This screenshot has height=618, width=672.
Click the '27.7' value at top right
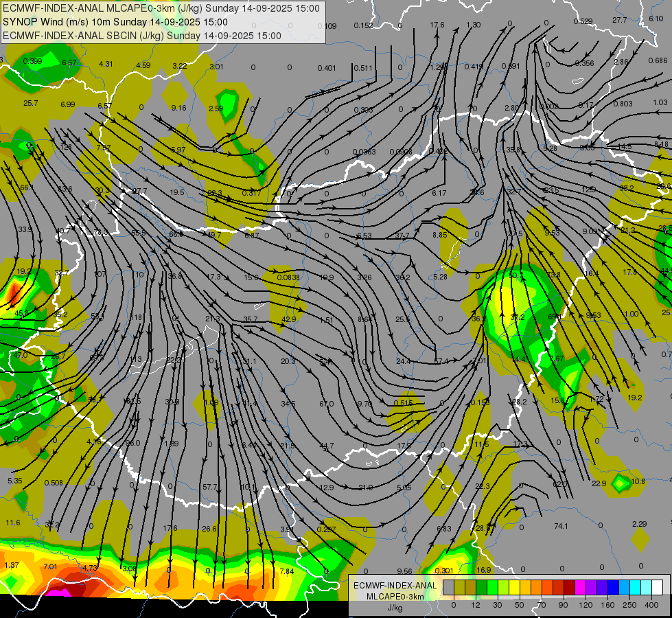coord(620,20)
